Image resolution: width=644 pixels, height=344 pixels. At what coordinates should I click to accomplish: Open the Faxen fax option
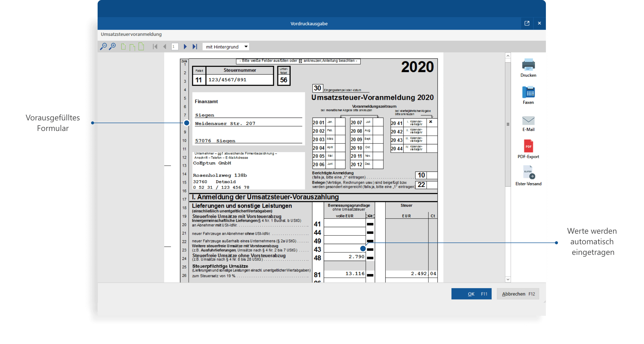(528, 92)
